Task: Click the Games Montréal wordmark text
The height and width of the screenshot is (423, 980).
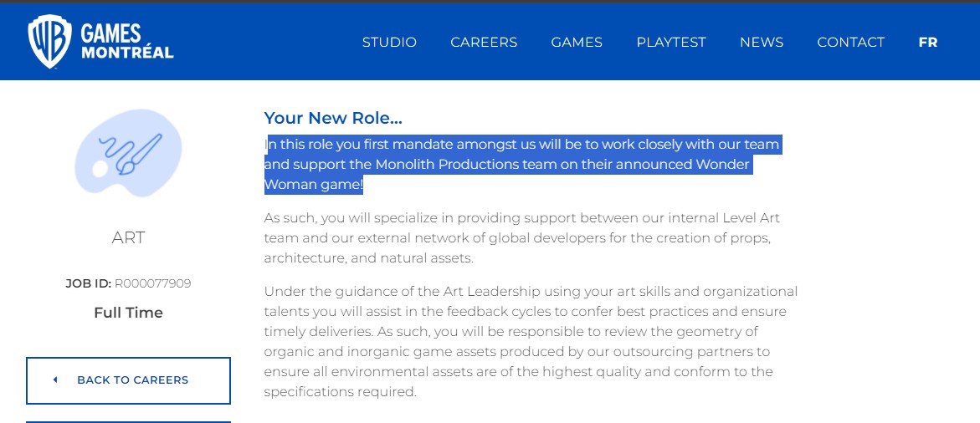Action: [x=126, y=42]
